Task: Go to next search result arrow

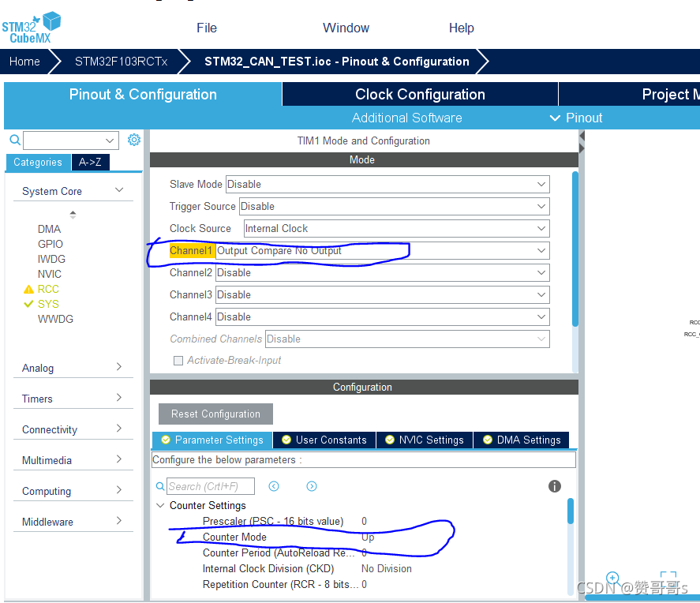Action: (312, 486)
